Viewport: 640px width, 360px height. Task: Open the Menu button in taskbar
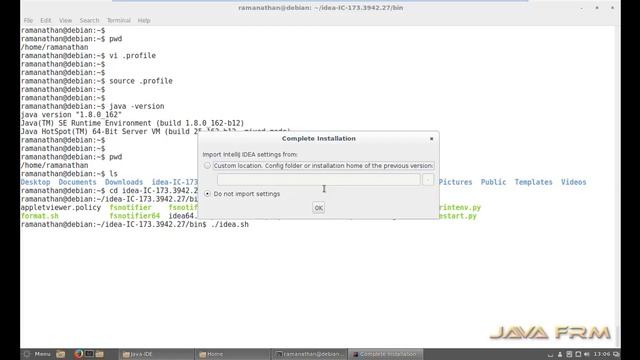click(37, 354)
